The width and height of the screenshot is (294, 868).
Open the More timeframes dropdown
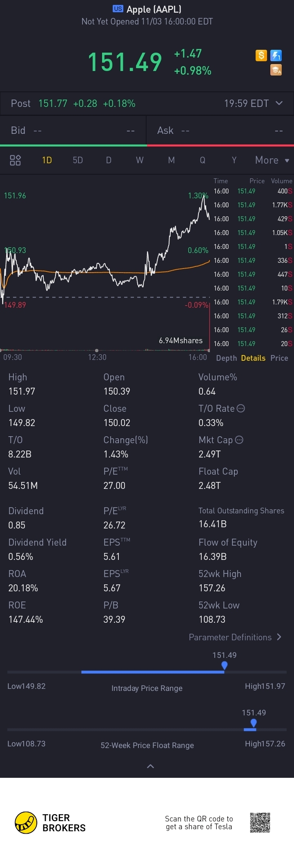click(272, 160)
